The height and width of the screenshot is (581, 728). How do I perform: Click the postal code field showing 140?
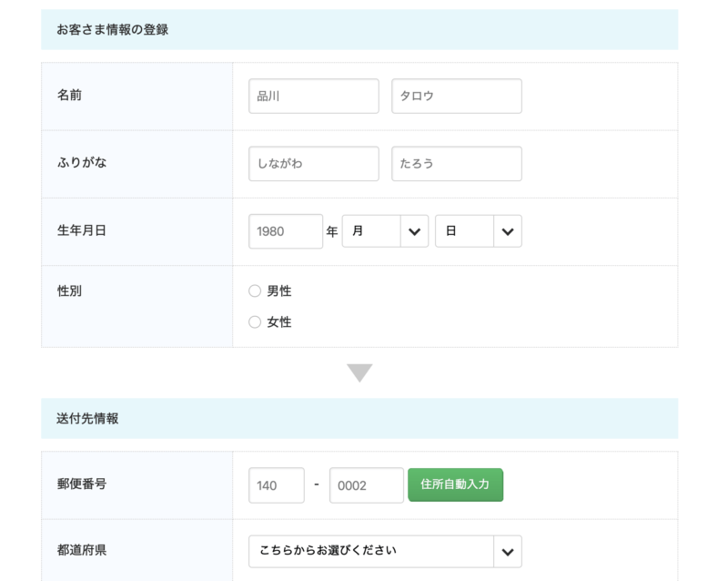tap(276, 484)
